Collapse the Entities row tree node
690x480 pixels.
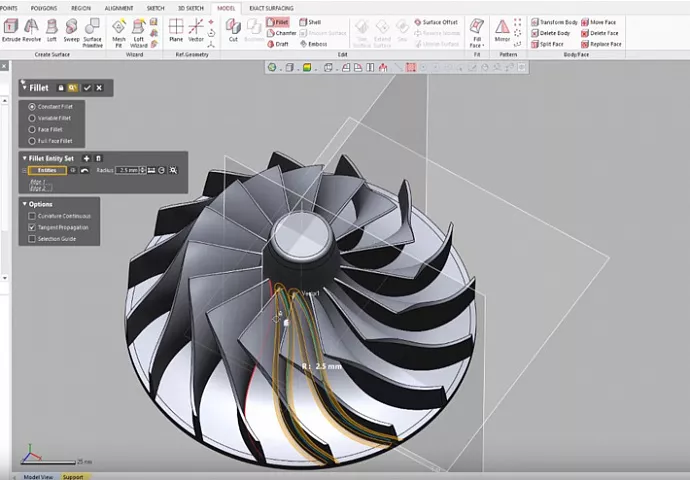tap(24, 170)
